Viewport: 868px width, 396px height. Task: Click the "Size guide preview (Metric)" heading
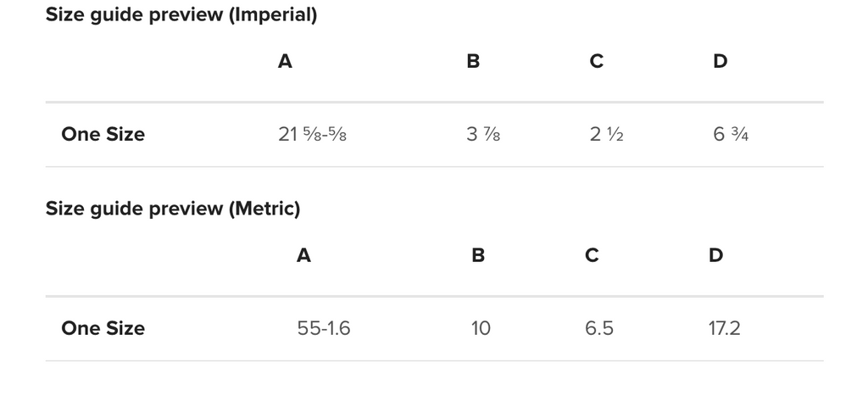[173, 209]
